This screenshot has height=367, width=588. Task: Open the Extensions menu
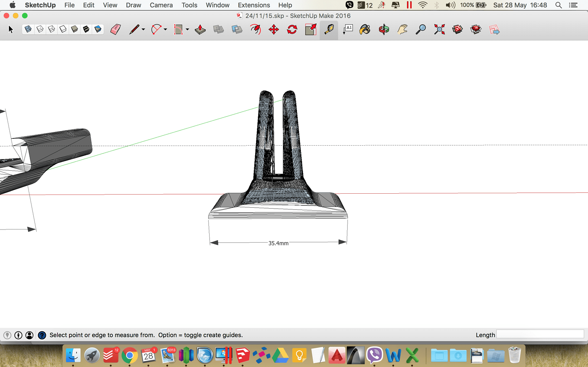click(x=254, y=5)
